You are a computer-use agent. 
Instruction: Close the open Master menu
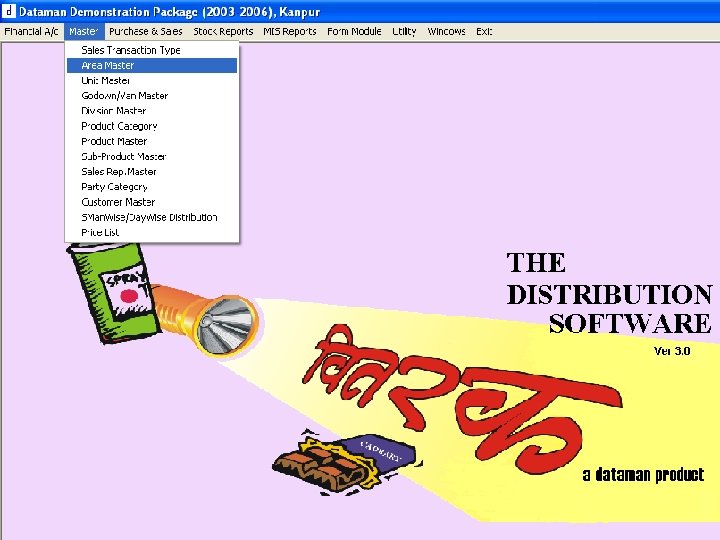(x=84, y=32)
